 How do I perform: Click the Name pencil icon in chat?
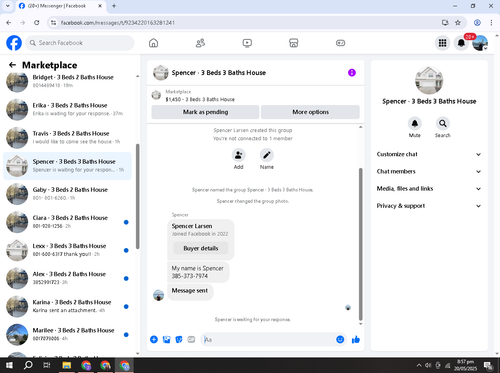coord(267,155)
